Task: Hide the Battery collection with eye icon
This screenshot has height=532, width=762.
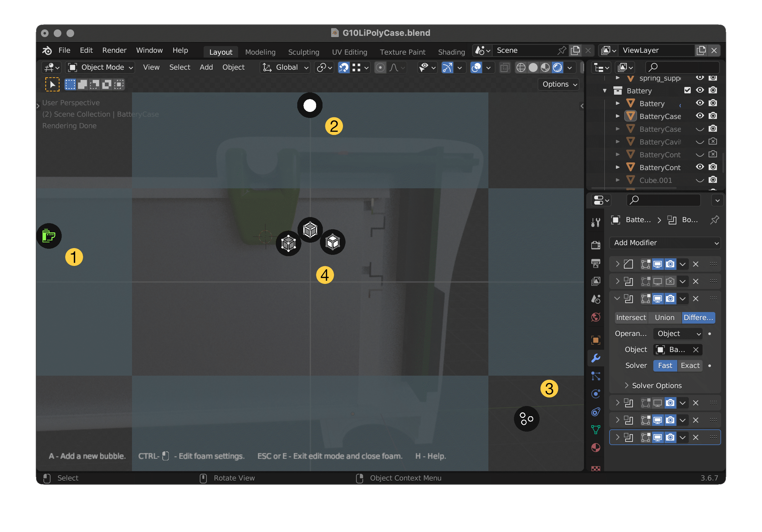Action: point(700,90)
